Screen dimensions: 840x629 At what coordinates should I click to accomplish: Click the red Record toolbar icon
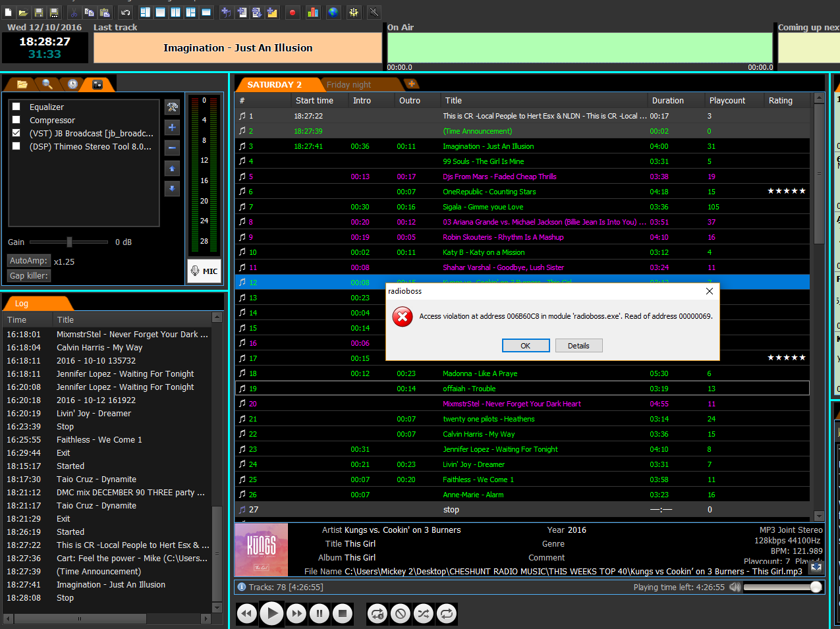coord(293,13)
